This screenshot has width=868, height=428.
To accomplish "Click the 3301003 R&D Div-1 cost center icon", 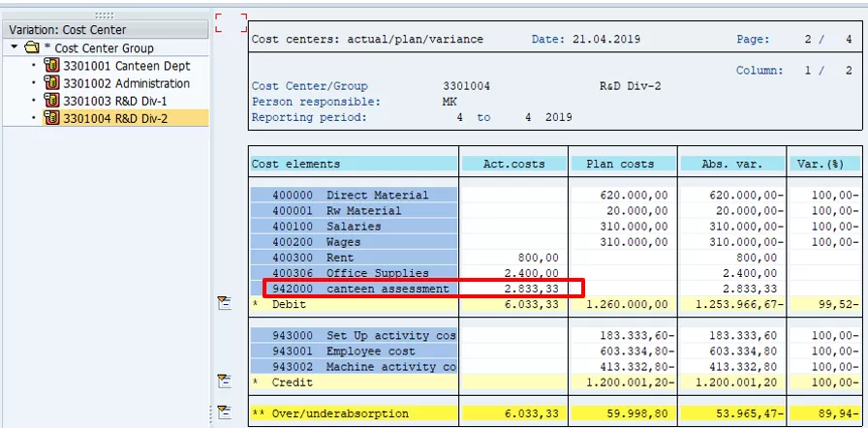I will (51, 102).
